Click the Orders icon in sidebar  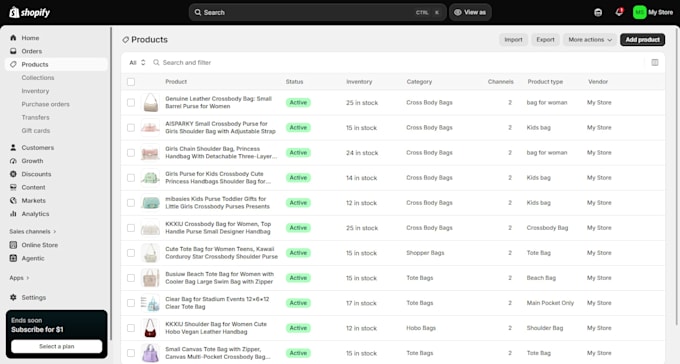pos(13,51)
